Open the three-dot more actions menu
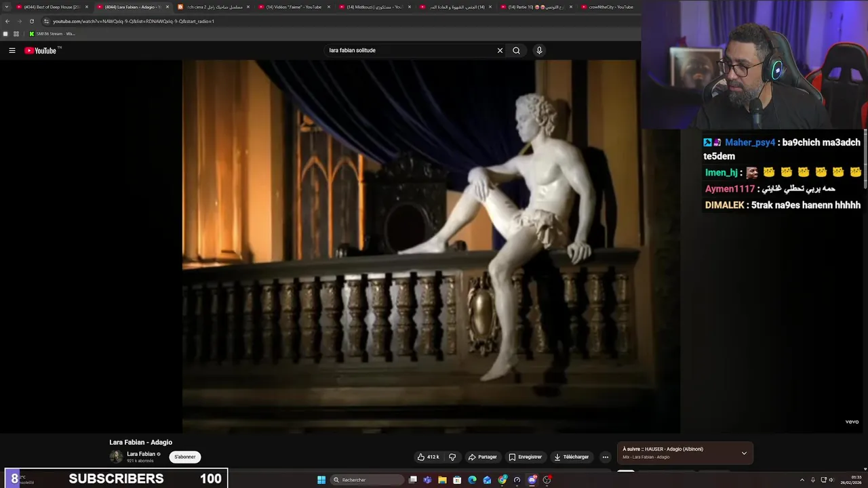The image size is (868, 488). click(x=606, y=457)
